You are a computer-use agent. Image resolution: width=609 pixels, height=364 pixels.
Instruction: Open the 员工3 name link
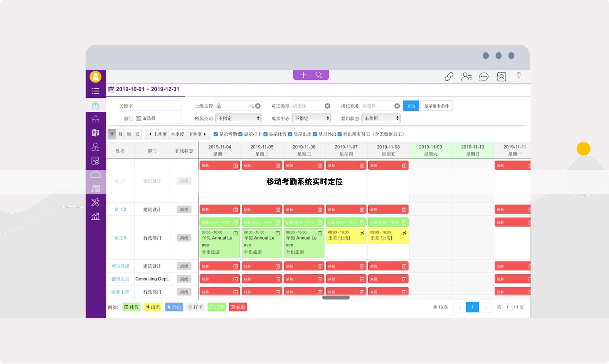pyautogui.click(x=120, y=238)
